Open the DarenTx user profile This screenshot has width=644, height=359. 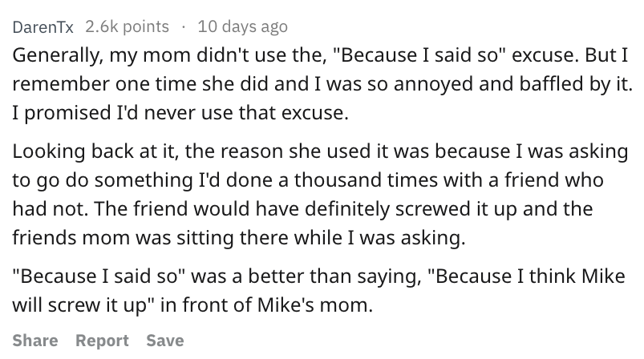coord(43,27)
